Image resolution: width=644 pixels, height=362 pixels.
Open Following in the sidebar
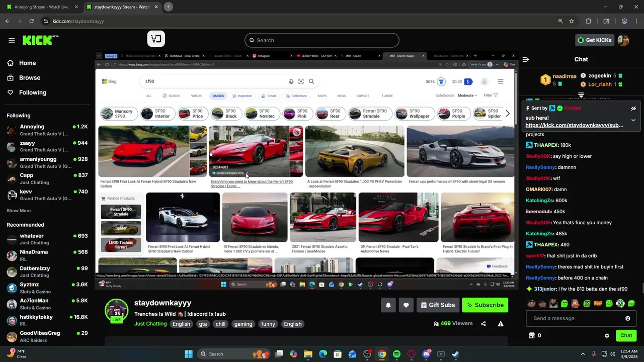26,93
